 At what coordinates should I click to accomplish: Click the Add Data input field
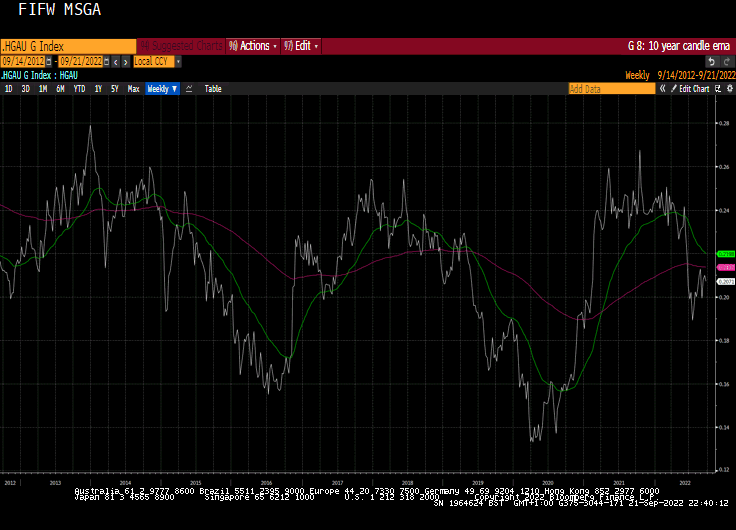(611, 89)
